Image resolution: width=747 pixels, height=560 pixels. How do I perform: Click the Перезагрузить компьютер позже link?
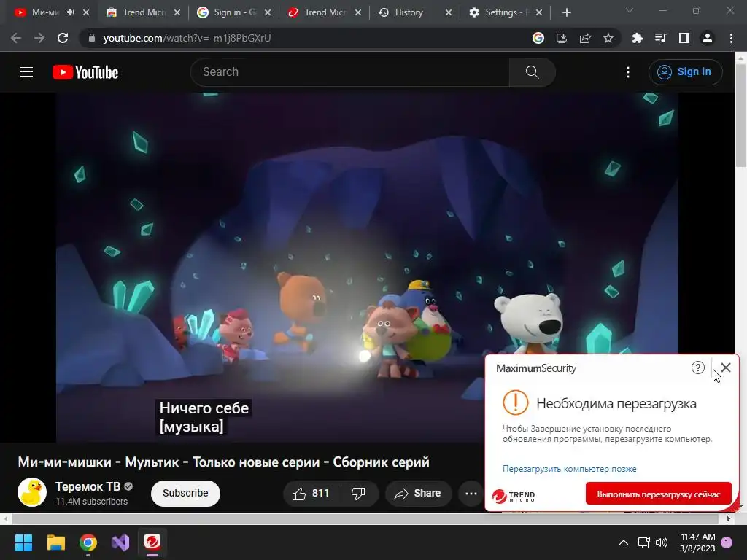[569, 469]
